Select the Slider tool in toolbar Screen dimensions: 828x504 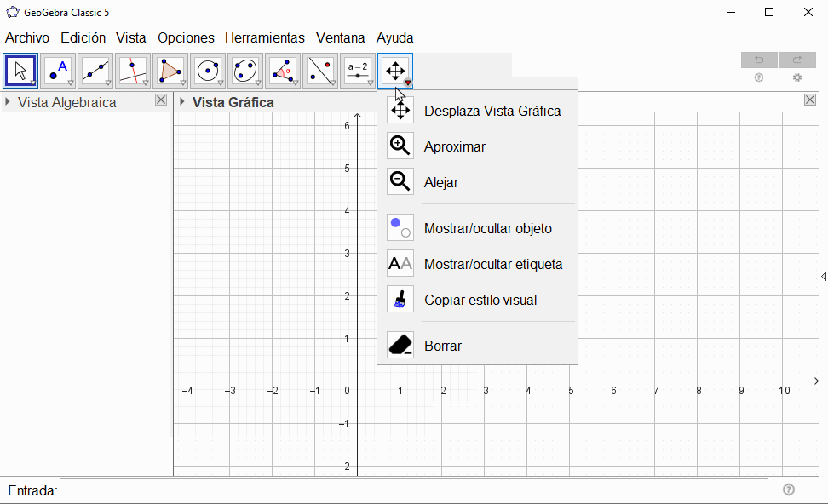pos(358,71)
